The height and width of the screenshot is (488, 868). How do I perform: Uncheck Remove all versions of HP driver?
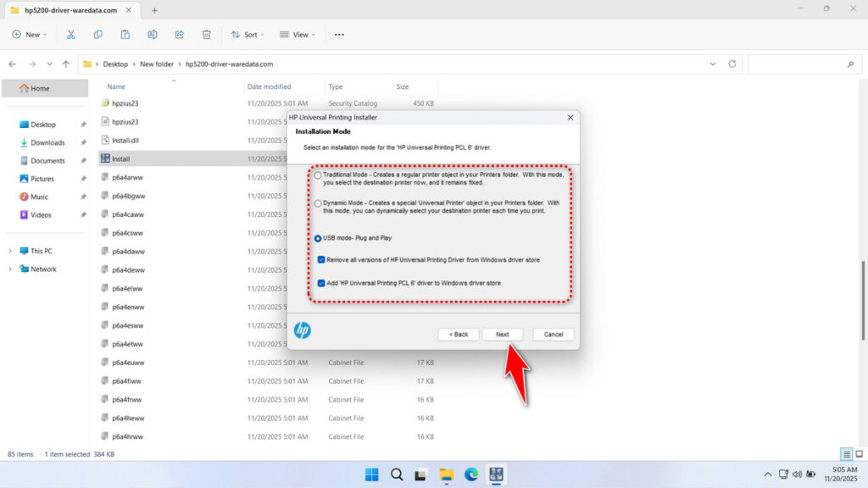point(320,261)
